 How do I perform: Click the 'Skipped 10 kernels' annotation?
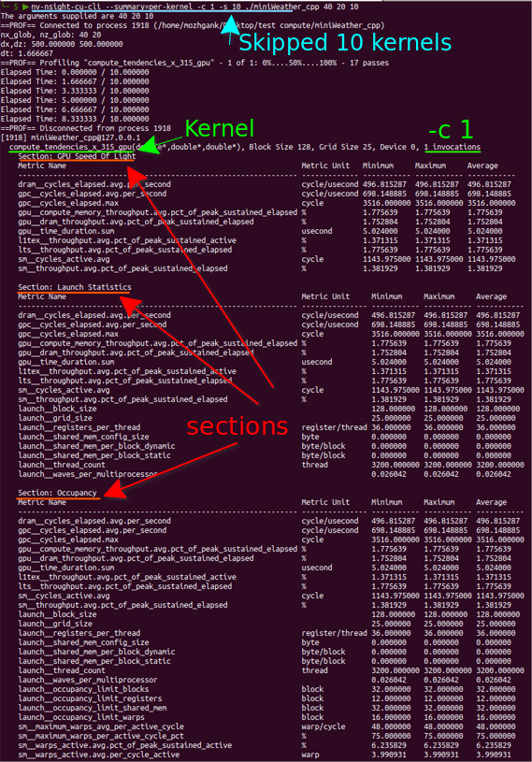pyautogui.click(x=345, y=43)
